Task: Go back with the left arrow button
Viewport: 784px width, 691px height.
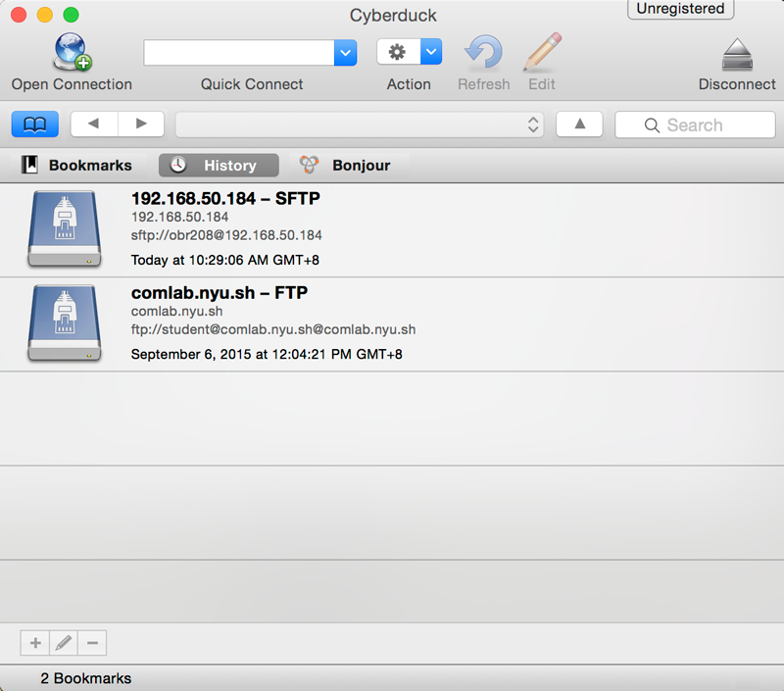Action: point(94,124)
